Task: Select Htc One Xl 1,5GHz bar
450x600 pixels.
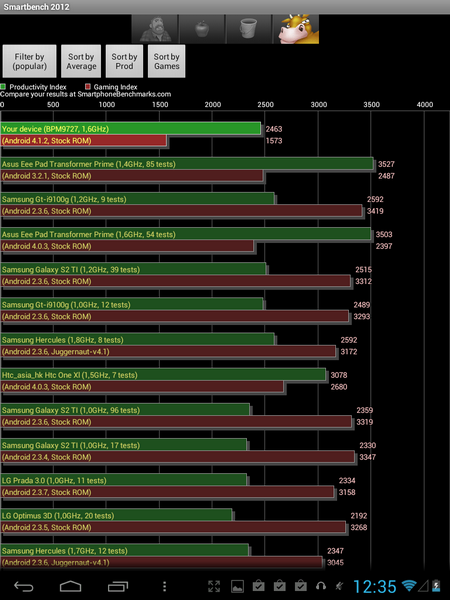Action: pyautogui.click(x=163, y=375)
